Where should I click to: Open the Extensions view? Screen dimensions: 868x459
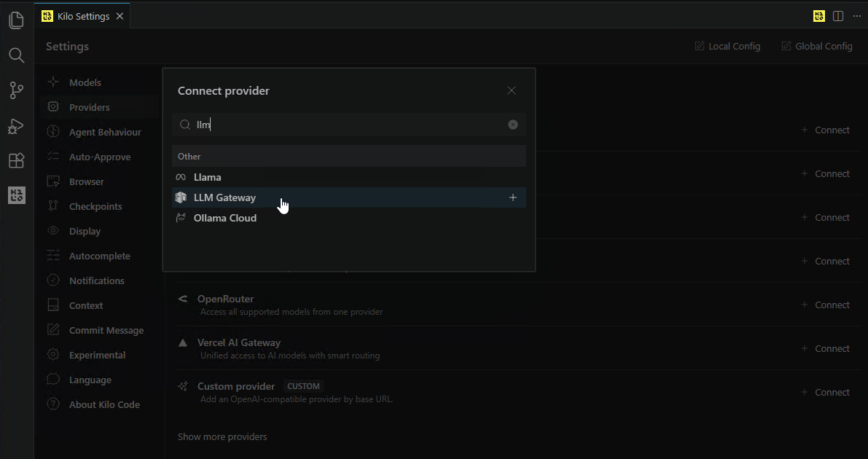coord(17,160)
